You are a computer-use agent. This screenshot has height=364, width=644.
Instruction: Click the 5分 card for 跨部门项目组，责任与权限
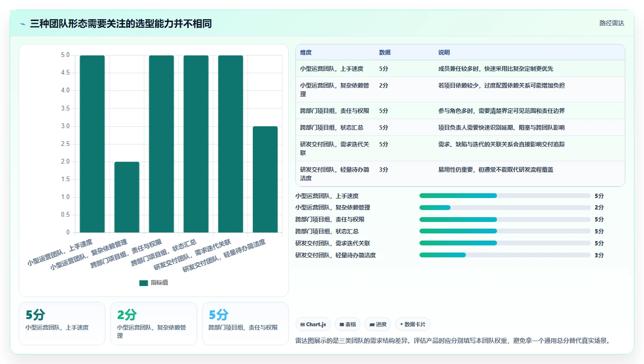pos(245,323)
